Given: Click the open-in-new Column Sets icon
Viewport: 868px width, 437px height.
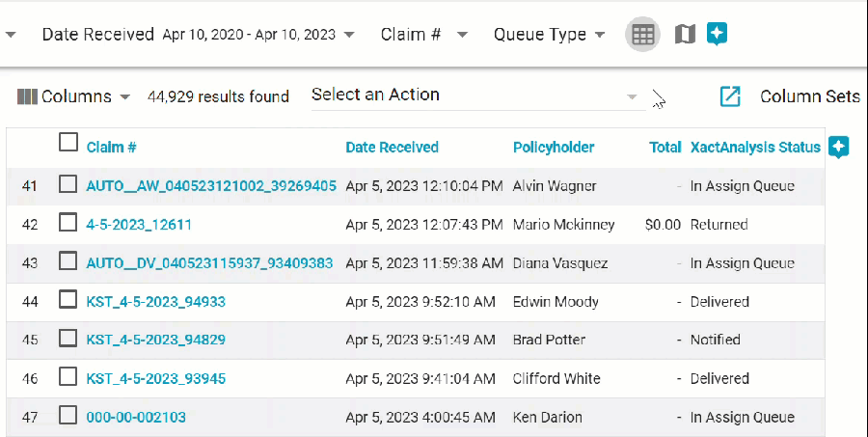Looking at the screenshot, I should 730,96.
